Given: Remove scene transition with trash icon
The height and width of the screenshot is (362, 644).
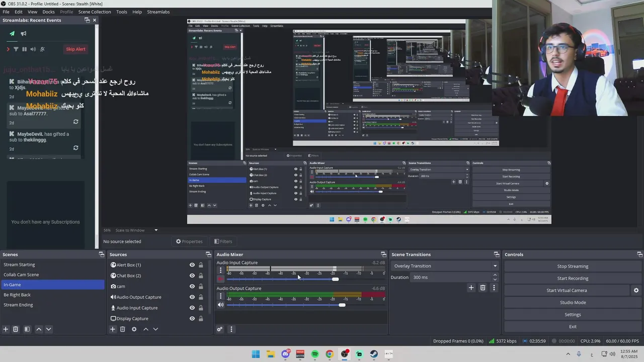Looking at the screenshot, I should point(482,288).
